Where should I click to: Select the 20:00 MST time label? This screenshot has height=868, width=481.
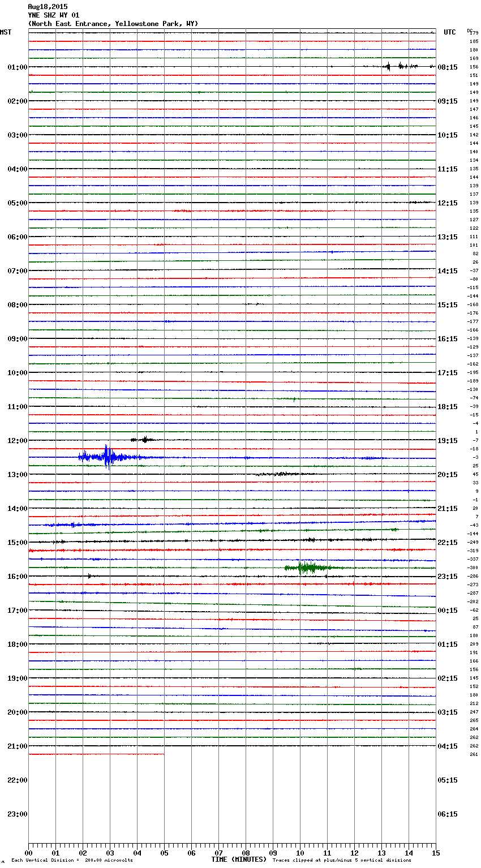point(18,712)
